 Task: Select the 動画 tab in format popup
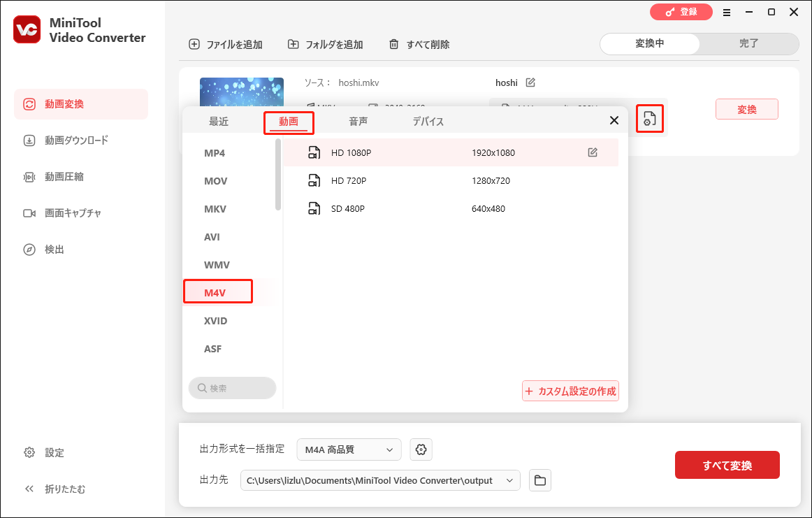(x=289, y=122)
